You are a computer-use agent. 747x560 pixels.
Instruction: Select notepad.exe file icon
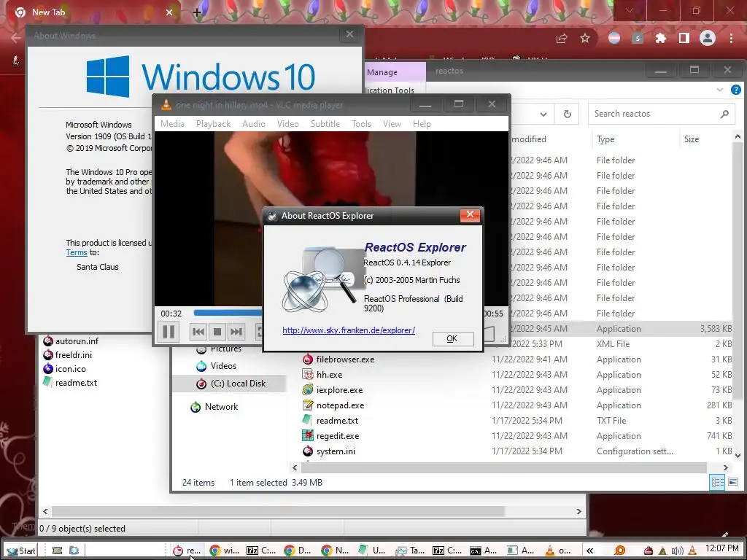(309, 405)
